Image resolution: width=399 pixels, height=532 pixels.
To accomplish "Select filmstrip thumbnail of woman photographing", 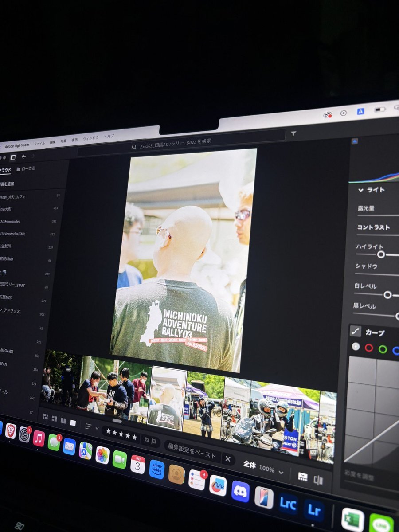I will [204, 404].
